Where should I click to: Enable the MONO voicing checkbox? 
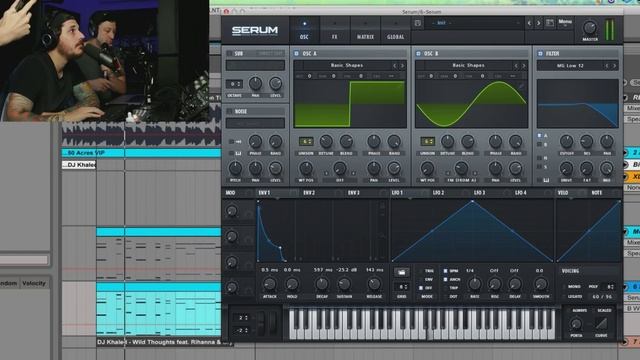(564, 287)
